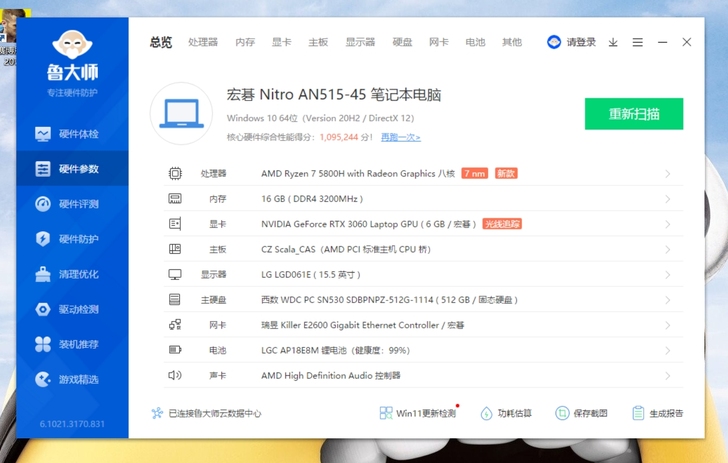The height and width of the screenshot is (463, 728).
Task: Click the 主硬盘 disk row icon
Action: pyautogui.click(x=175, y=300)
